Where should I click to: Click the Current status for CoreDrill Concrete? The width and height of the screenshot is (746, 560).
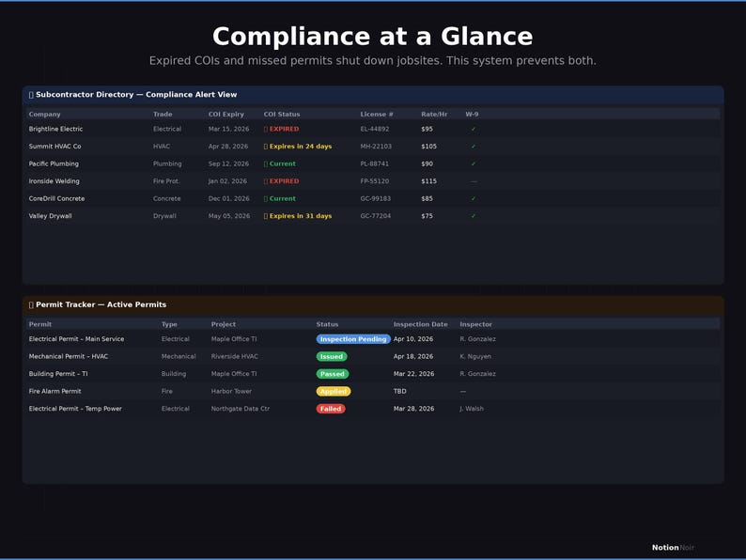coord(280,199)
